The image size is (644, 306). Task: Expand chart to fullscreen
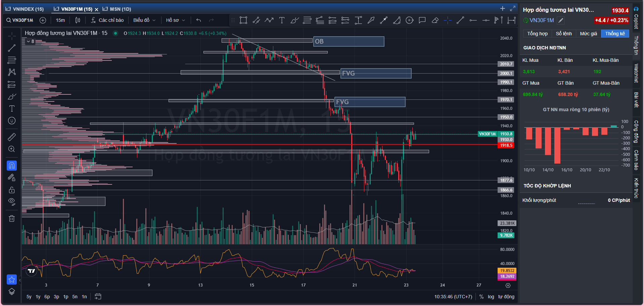tap(512, 9)
